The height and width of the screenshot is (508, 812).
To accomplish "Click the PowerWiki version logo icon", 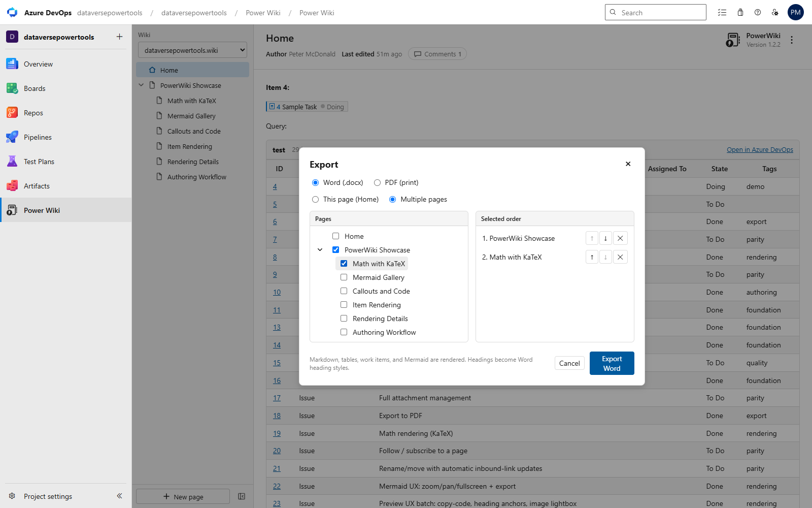I will coord(733,40).
